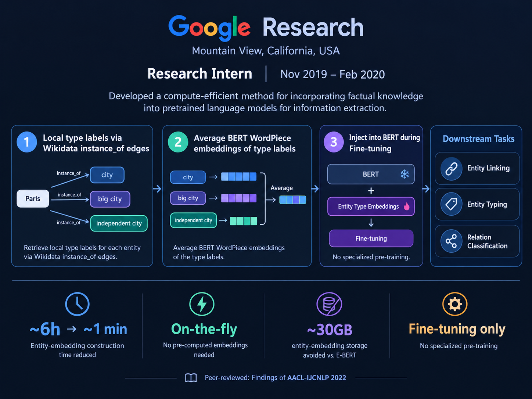Viewport: 532px width, 399px height.
Task: Click the multicolored Google logo
Action: (x=209, y=28)
